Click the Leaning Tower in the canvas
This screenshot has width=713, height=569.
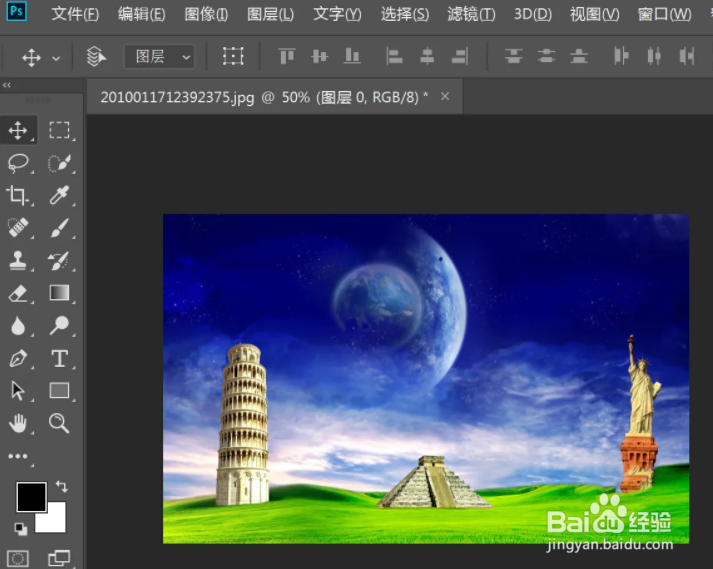click(242, 424)
